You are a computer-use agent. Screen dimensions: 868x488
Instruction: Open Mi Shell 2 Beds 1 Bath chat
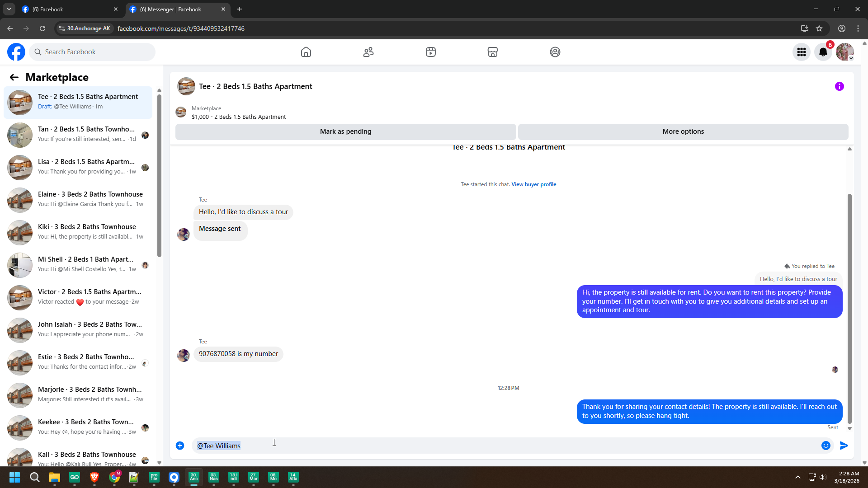[78, 265]
